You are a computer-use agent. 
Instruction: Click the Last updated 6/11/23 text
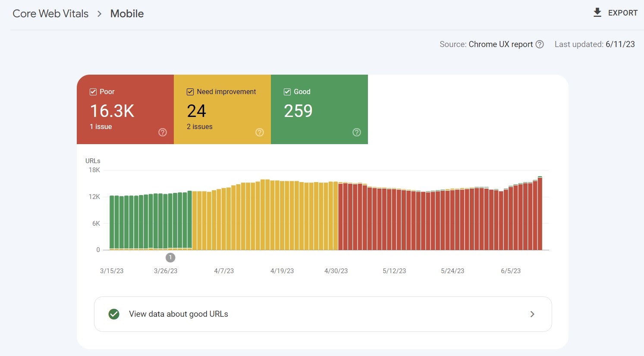point(595,44)
